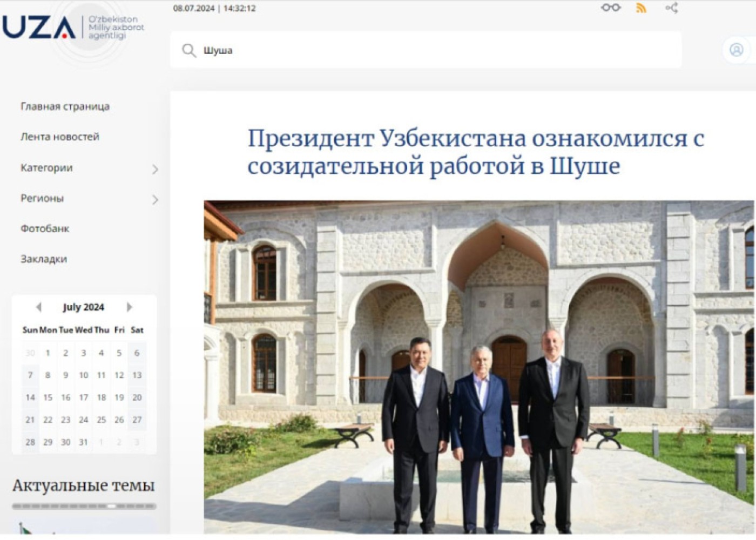Click the article headline about Шуша
756x540 pixels.
click(475, 152)
